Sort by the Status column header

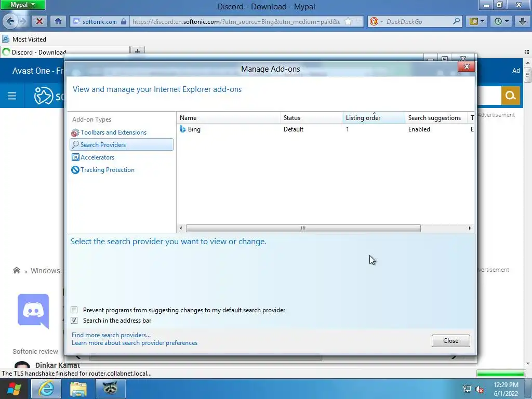(x=312, y=118)
